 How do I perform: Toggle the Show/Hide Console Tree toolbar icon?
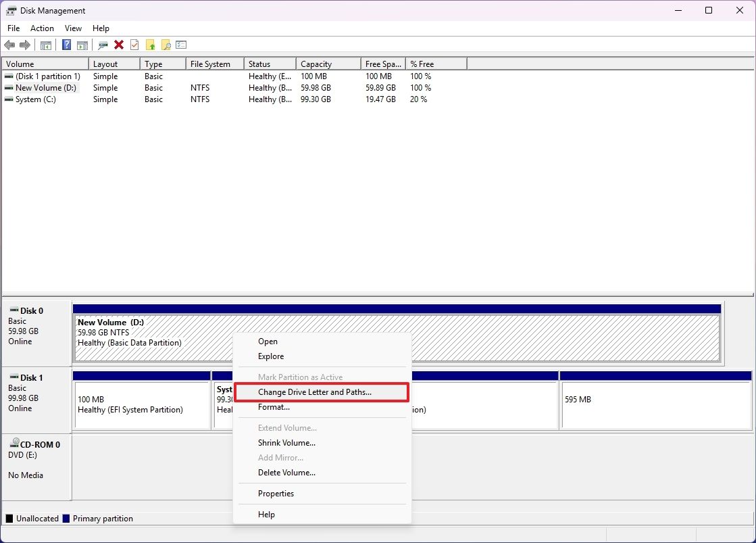[x=45, y=45]
